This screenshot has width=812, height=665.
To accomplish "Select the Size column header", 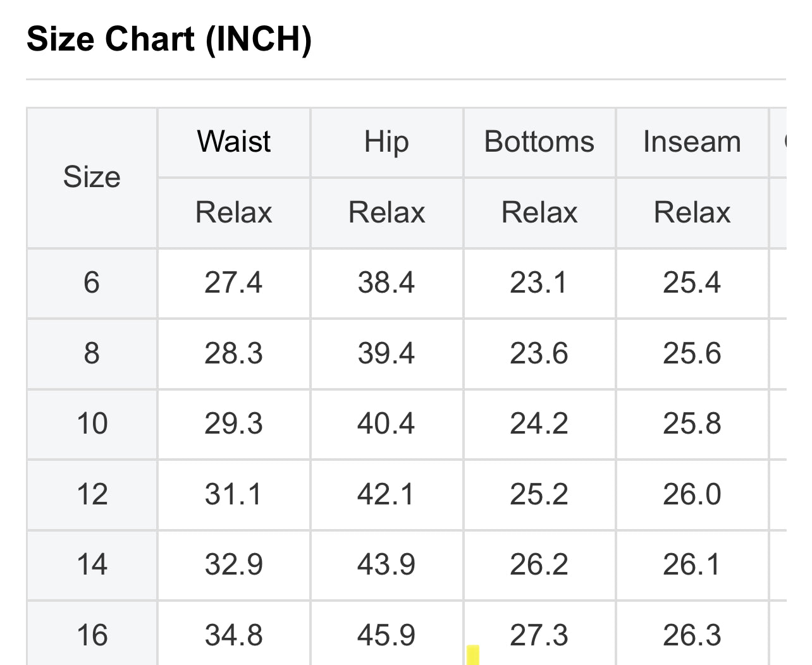I will click(92, 177).
